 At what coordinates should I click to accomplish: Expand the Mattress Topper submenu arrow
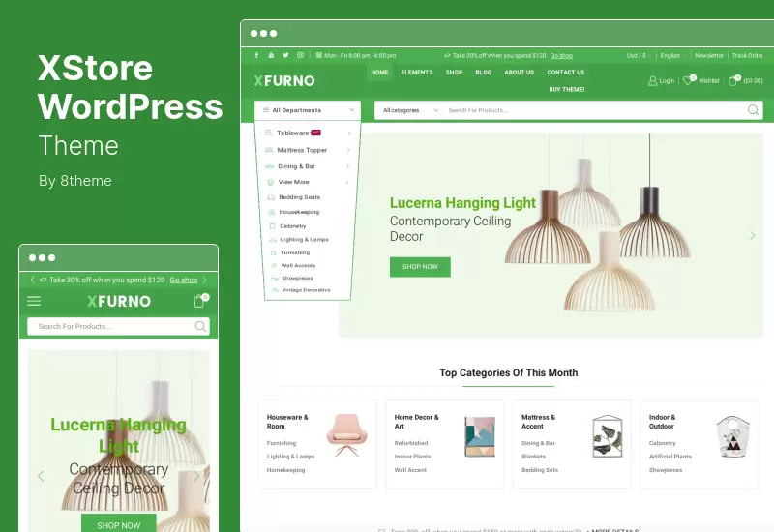[x=348, y=150]
